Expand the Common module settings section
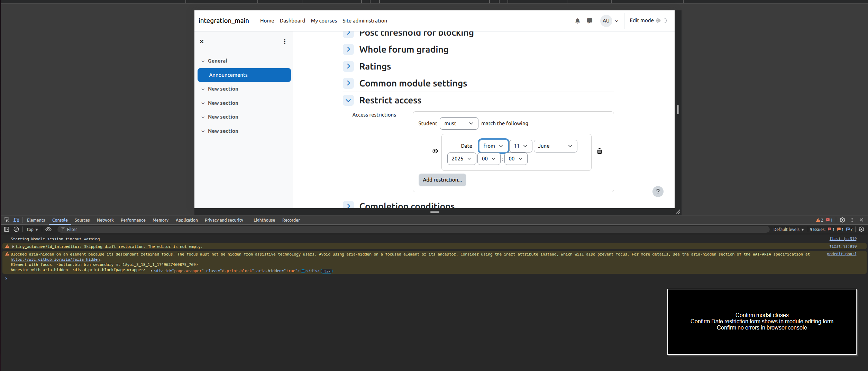 point(348,83)
